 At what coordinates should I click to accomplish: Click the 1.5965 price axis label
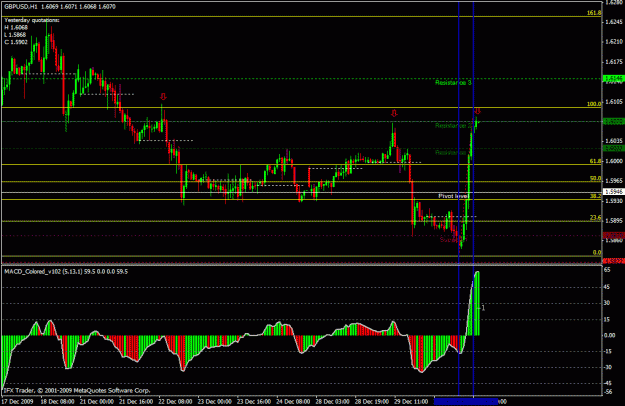click(614, 181)
